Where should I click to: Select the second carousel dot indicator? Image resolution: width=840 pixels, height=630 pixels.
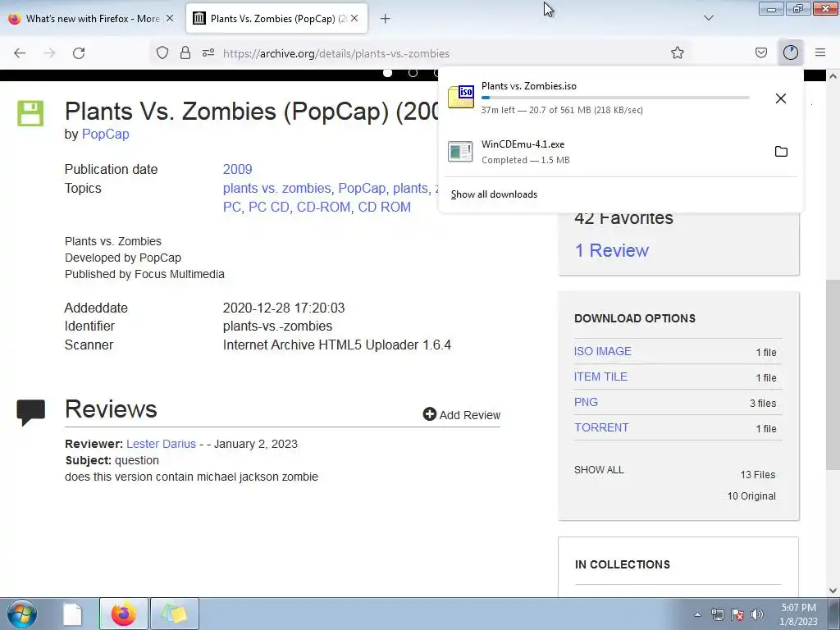point(413,73)
